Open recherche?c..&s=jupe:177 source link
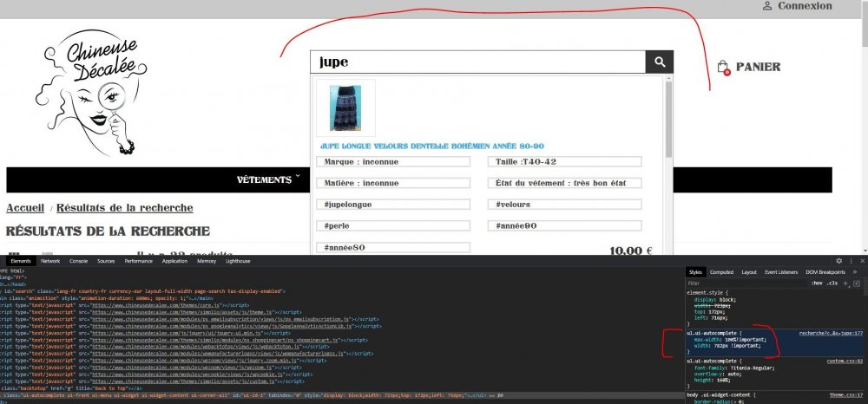The width and height of the screenshot is (868, 404). coord(831,333)
